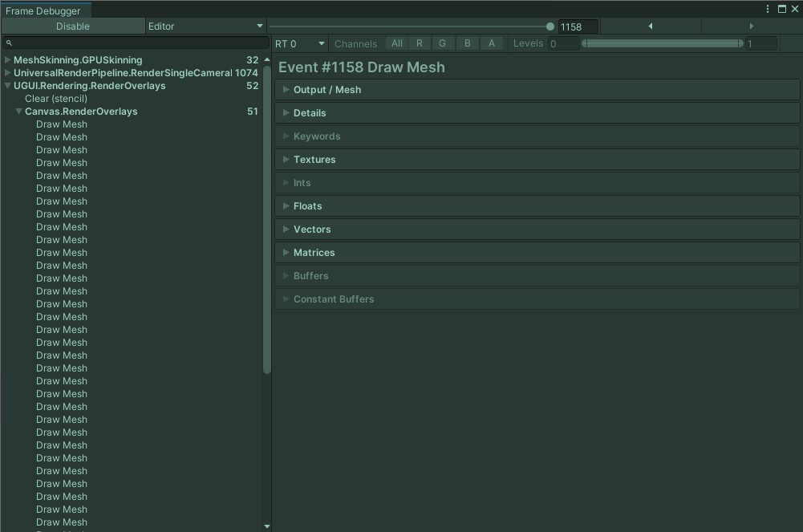Toggle the R channel button

coord(420,43)
